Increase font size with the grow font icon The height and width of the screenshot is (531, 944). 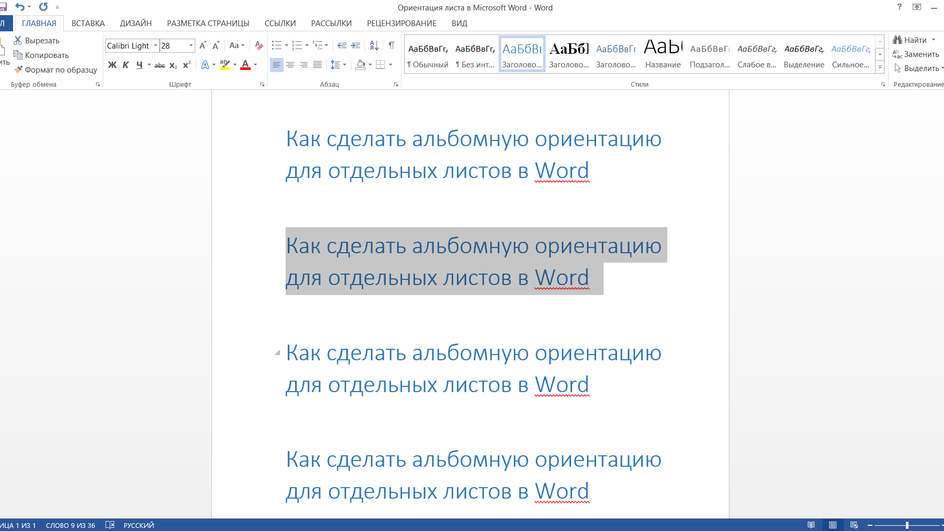[202, 45]
